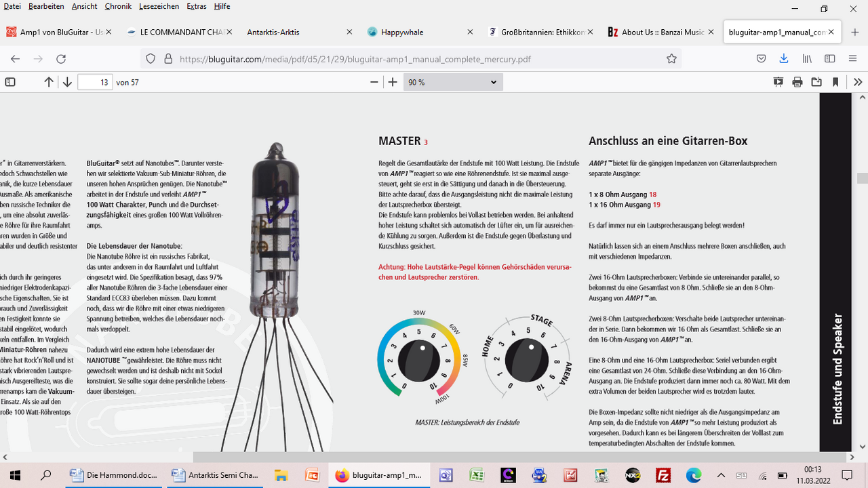Viewport: 868px width, 488px height.
Task: Open the Firefox downloads panel
Action: tap(784, 59)
